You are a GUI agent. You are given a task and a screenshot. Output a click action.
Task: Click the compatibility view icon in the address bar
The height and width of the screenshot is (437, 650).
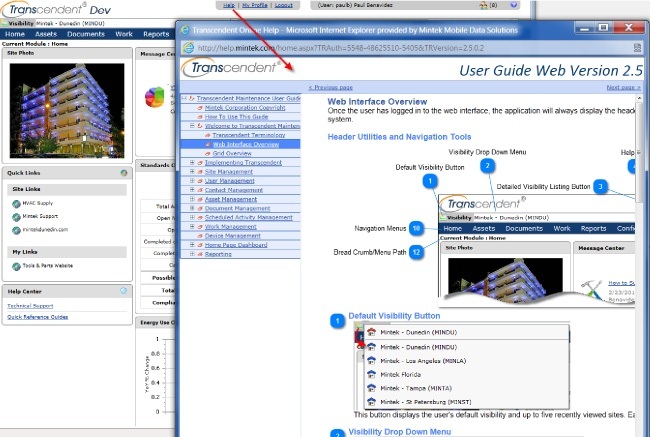(638, 48)
